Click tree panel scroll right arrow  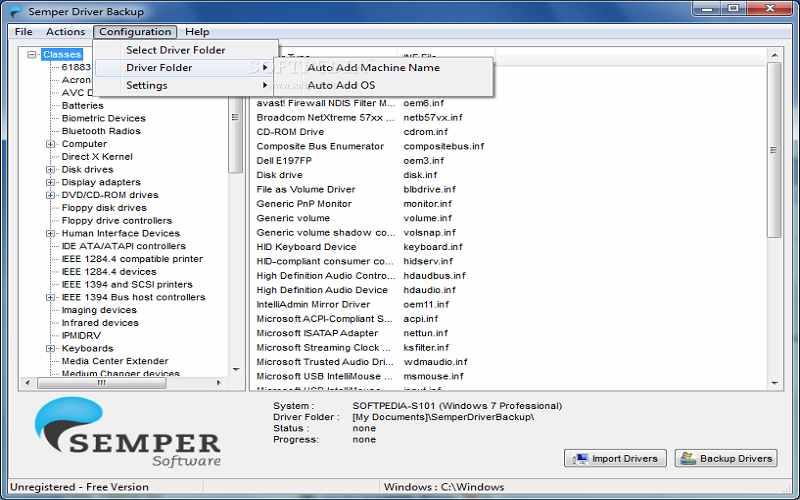219,382
